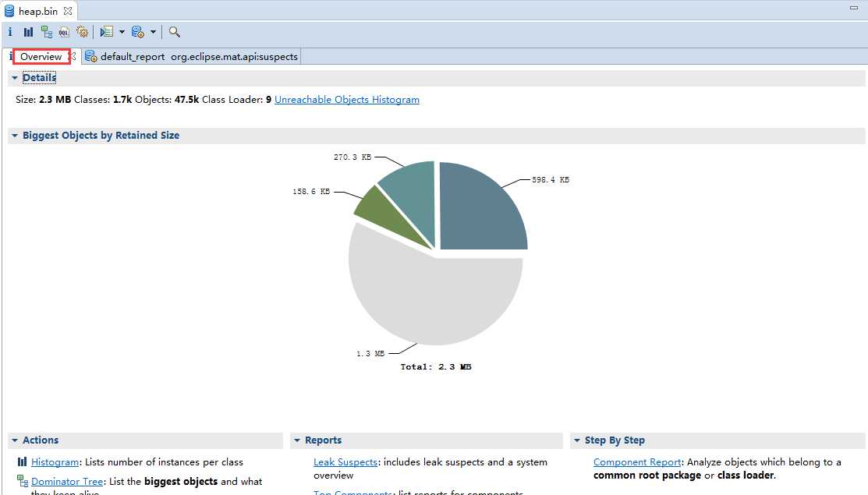Select the 158.6 KB green pie slice

382,213
